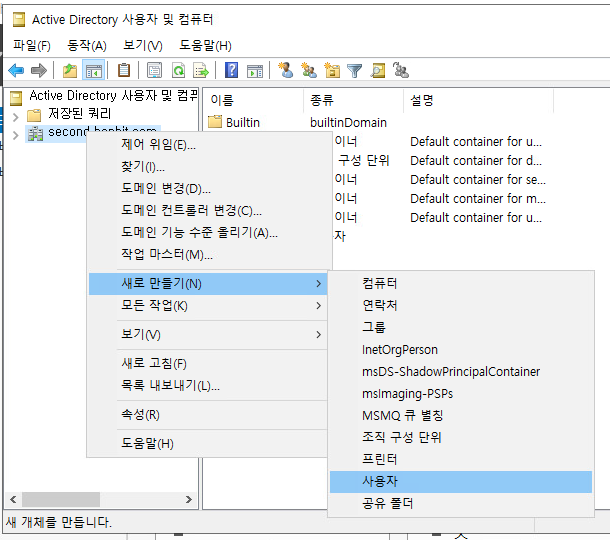
Task: Click the Forward arrow toolbar icon
Action: point(39,70)
